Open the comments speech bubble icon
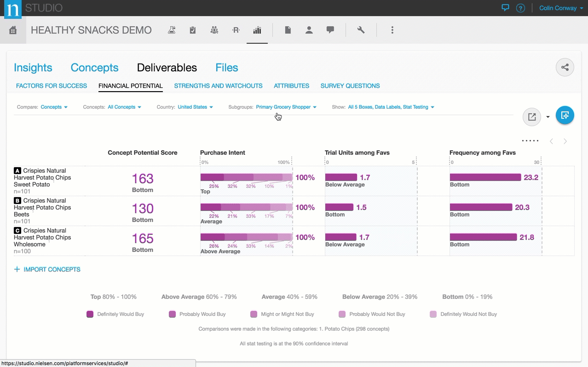The image size is (588, 367). click(330, 30)
